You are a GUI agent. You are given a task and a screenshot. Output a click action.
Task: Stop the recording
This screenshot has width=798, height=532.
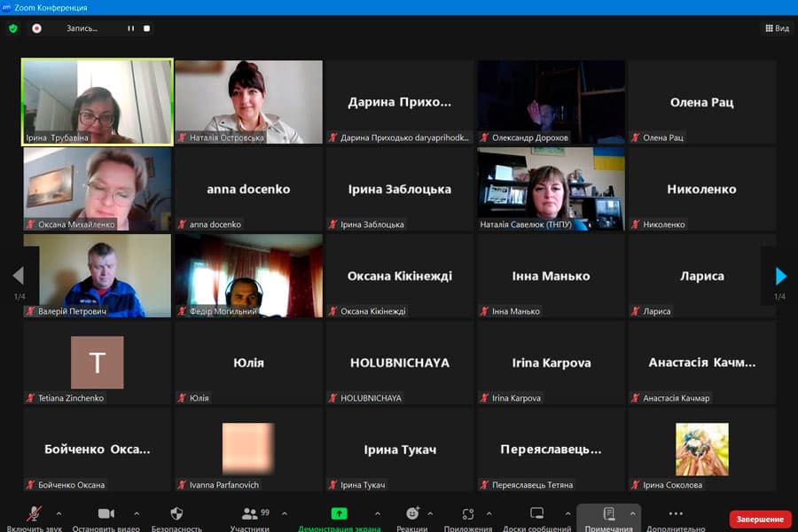pyautogui.click(x=146, y=28)
